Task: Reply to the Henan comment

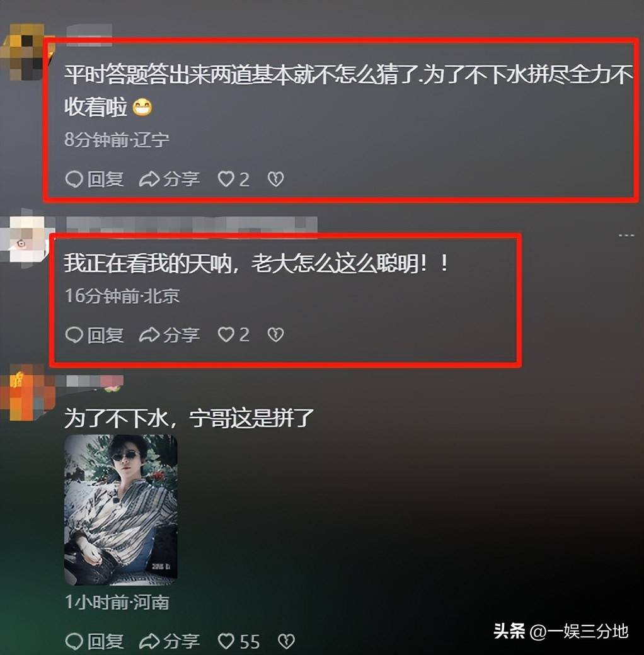Action: (95, 641)
